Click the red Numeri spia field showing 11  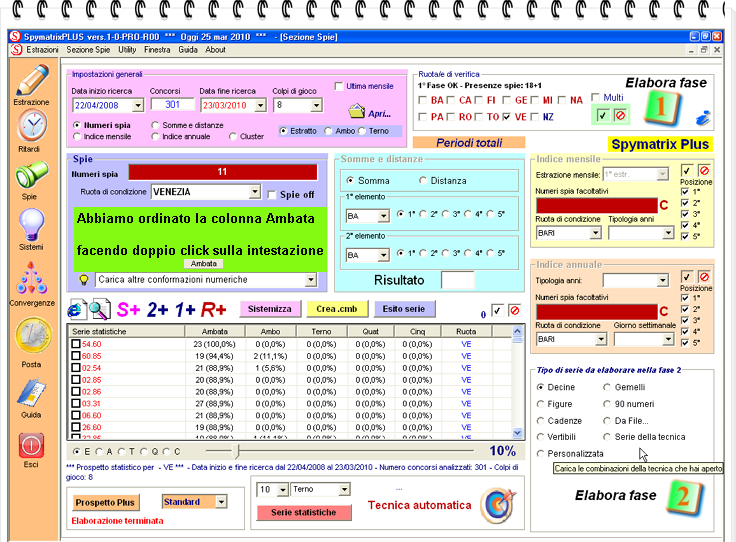click(x=222, y=172)
